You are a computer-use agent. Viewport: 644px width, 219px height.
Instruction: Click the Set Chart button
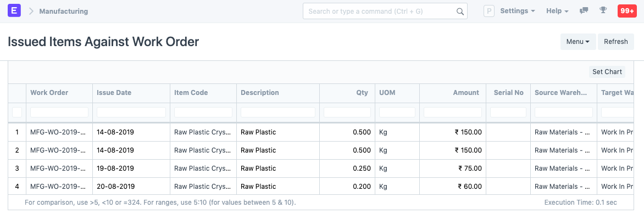coord(607,72)
